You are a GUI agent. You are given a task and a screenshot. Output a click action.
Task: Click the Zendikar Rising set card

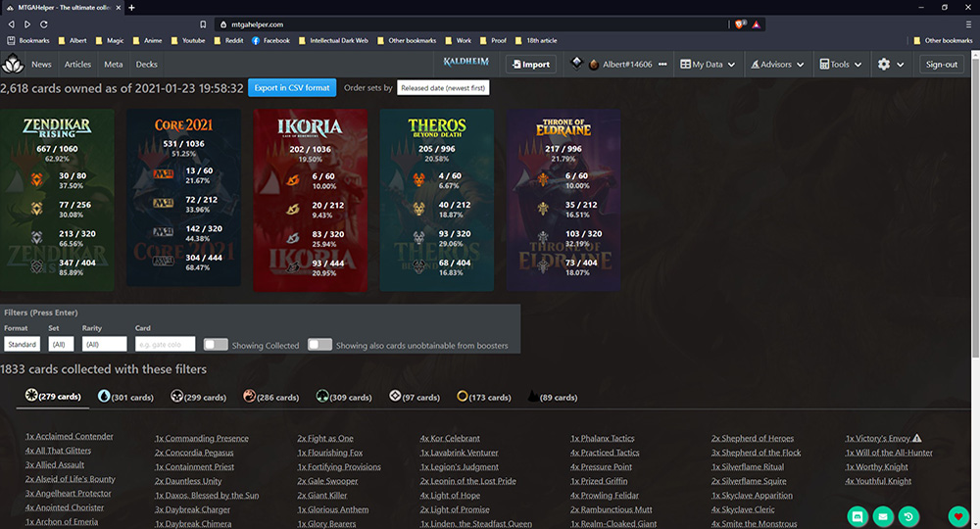click(x=57, y=200)
